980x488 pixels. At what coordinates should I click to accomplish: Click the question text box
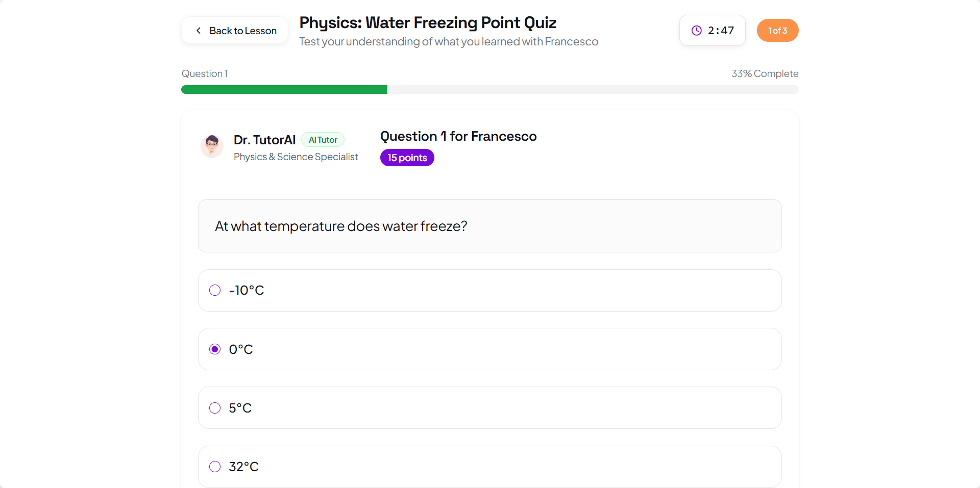(489, 226)
